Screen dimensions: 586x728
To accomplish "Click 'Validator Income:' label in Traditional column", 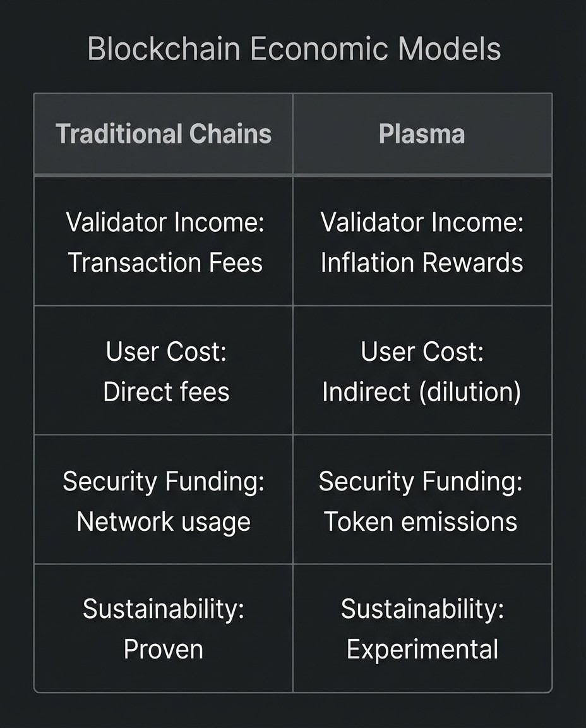I will (x=165, y=222).
